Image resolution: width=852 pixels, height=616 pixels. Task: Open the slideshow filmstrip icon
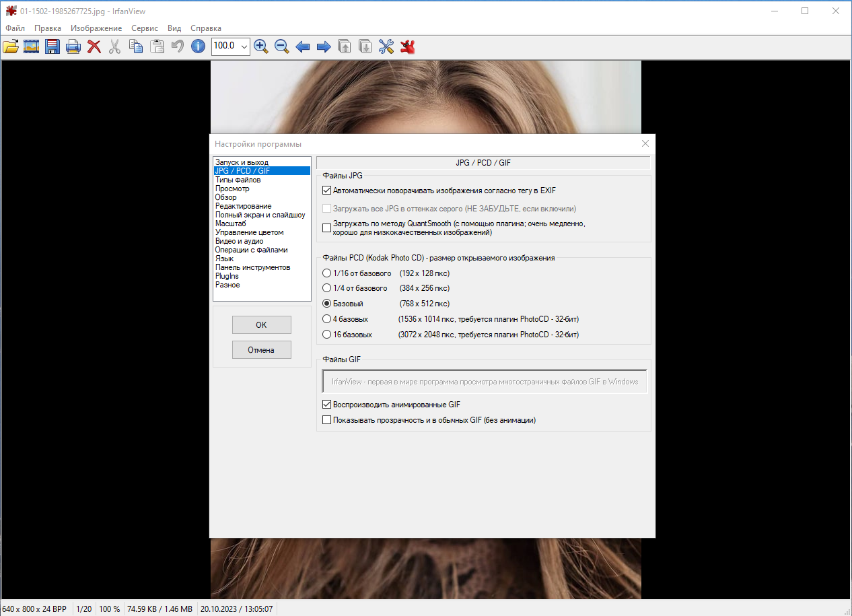(x=32, y=46)
